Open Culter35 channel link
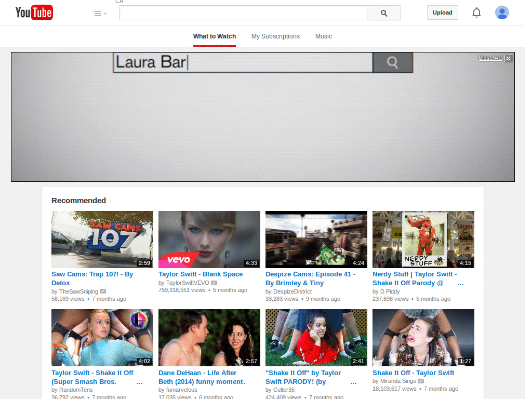 point(284,390)
